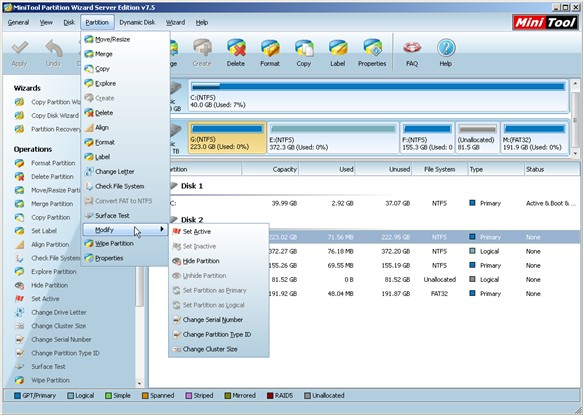Click Change Partition Type ID in Operations
This screenshot has height=416, width=584.
pyautogui.click(x=65, y=353)
